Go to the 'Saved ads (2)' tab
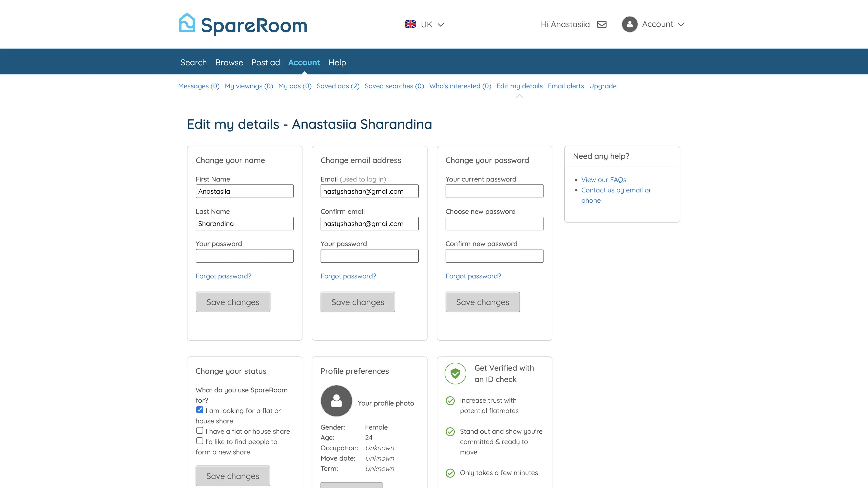This screenshot has width=868, height=488. tap(338, 86)
